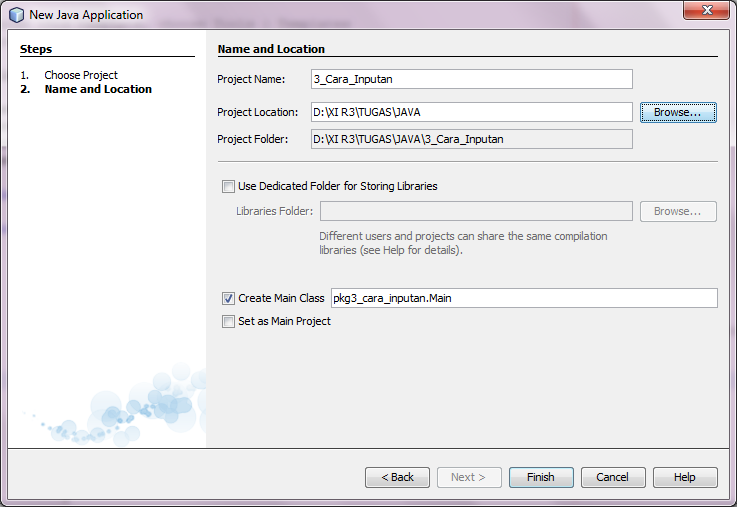Edit the main class name field pkg3_cara_inputan.Main
Image resolution: width=737 pixels, height=507 pixels.
(524, 298)
